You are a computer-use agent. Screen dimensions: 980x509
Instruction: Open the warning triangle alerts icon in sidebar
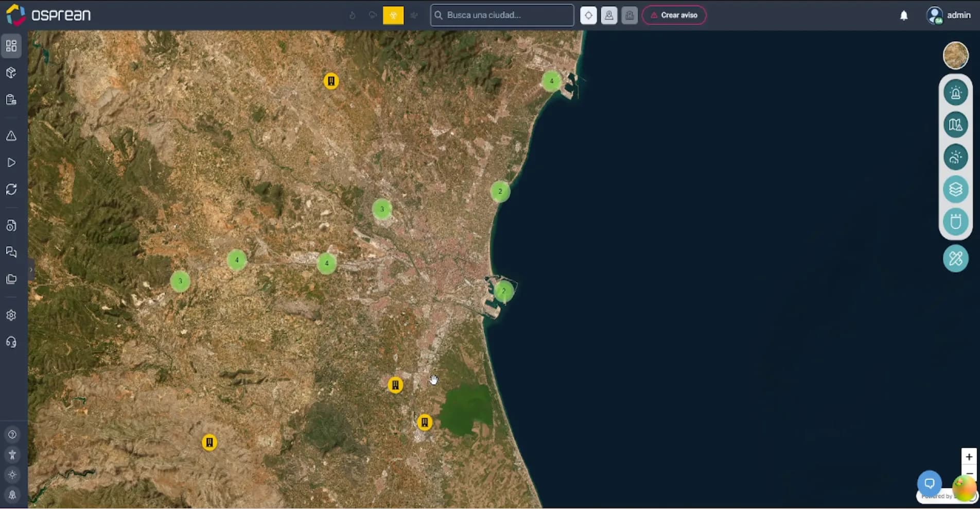pyautogui.click(x=11, y=136)
